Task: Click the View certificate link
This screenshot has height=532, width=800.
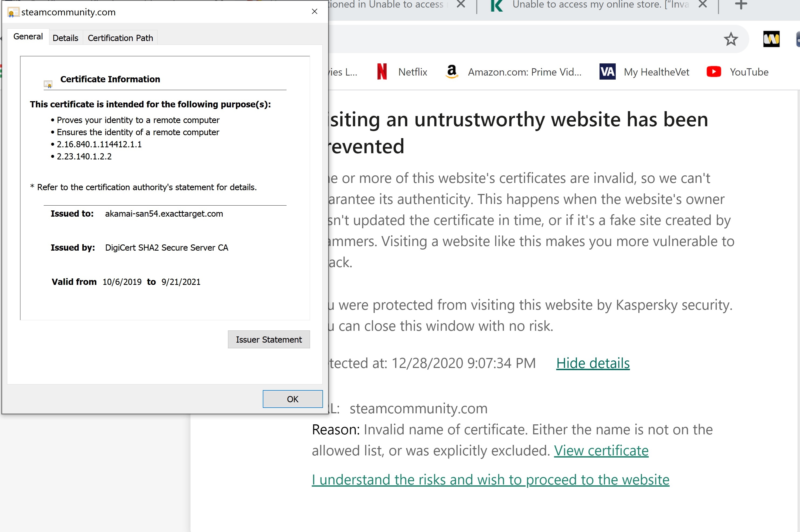Action: pos(601,451)
